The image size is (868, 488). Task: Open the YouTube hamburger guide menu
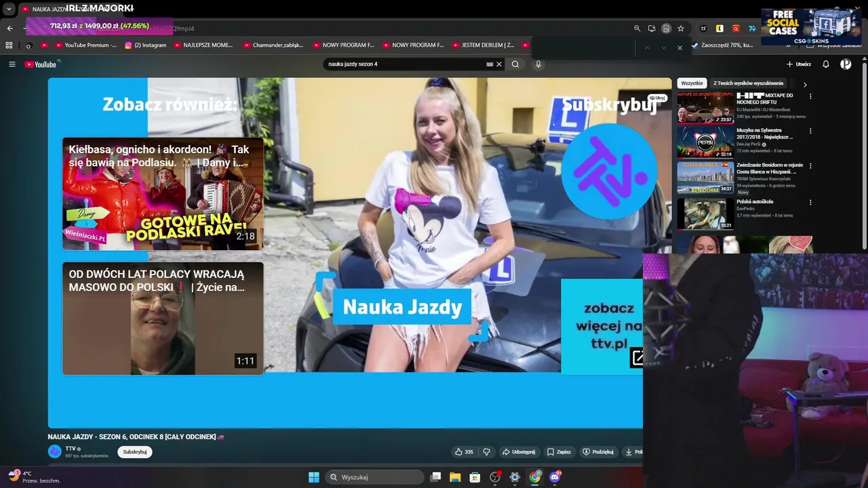[12, 64]
